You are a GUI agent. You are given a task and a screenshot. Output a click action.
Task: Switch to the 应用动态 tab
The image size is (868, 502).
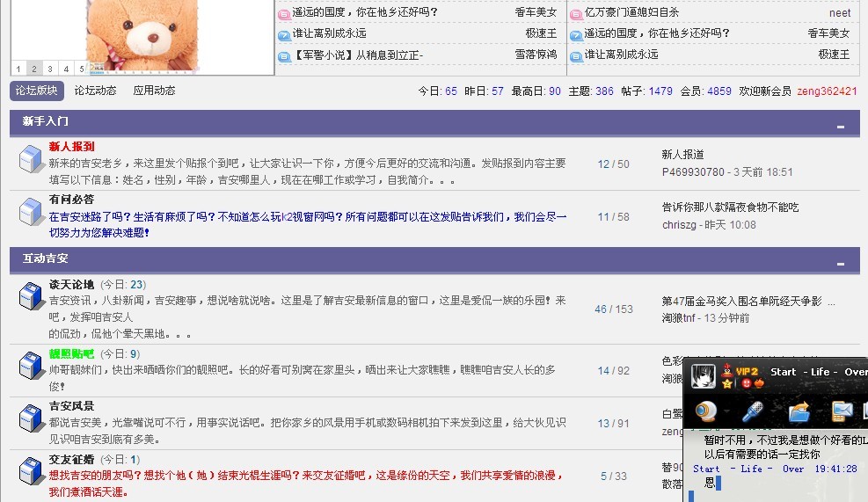point(154,91)
